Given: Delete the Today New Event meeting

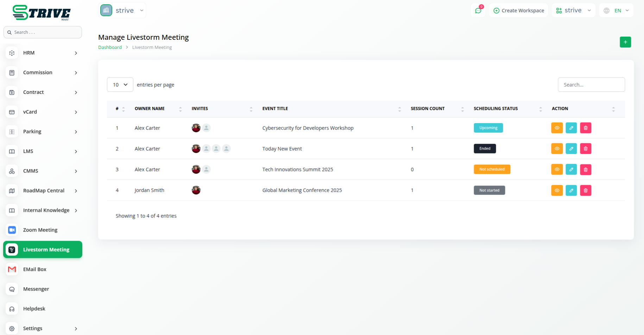Looking at the screenshot, I should pos(585,149).
